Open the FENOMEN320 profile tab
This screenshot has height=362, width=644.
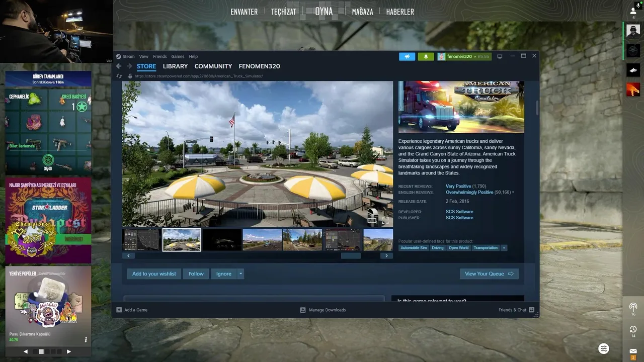pyautogui.click(x=259, y=66)
